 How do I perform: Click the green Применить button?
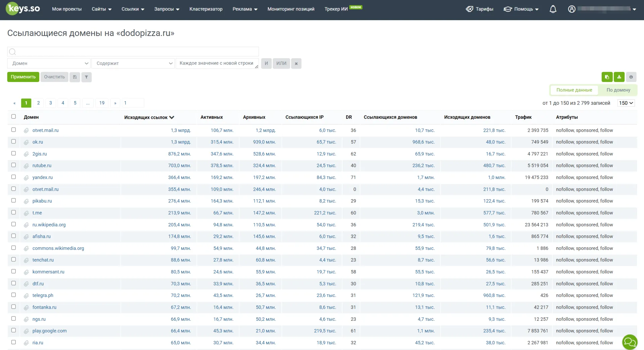pyautogui.click(x=23, y=77)
